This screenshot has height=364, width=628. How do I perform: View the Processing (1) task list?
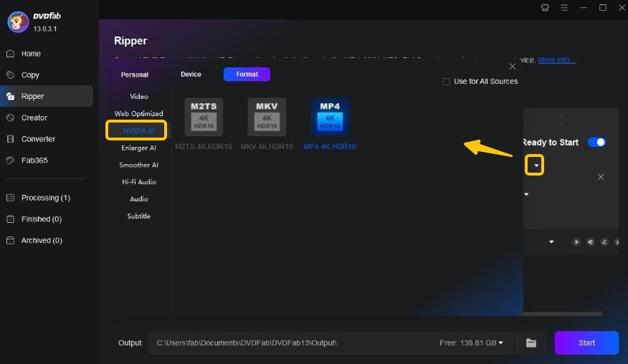tap(47, 198)
